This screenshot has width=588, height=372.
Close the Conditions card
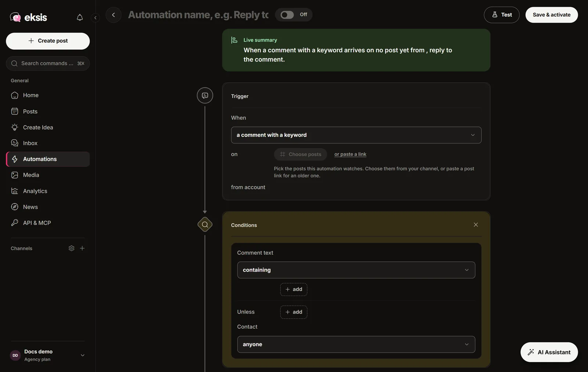point(476,225)
